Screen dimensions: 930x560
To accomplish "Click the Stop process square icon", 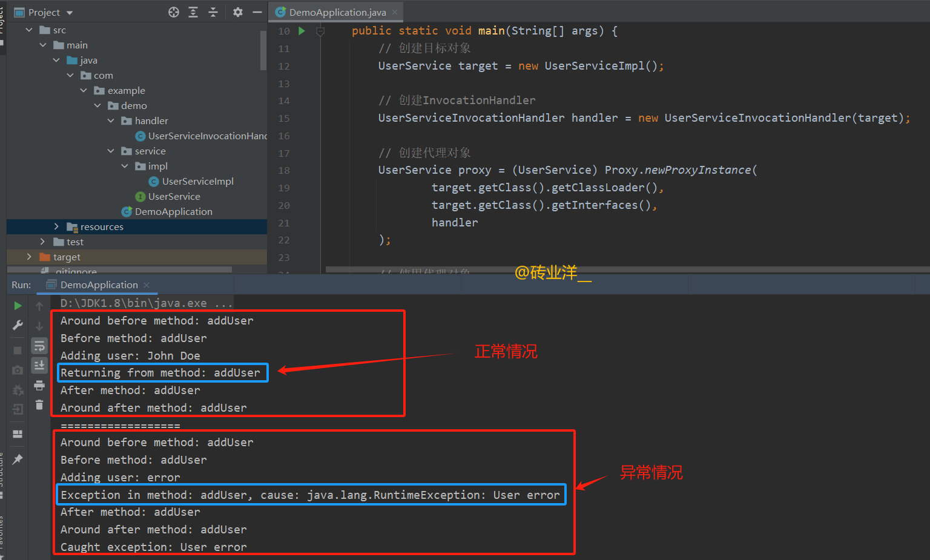I will 18,351.
